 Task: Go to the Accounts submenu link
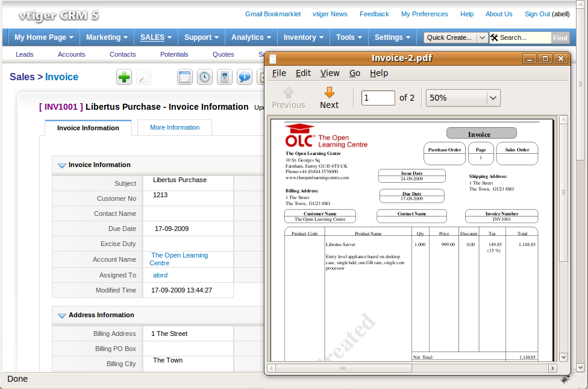[71, 54]
